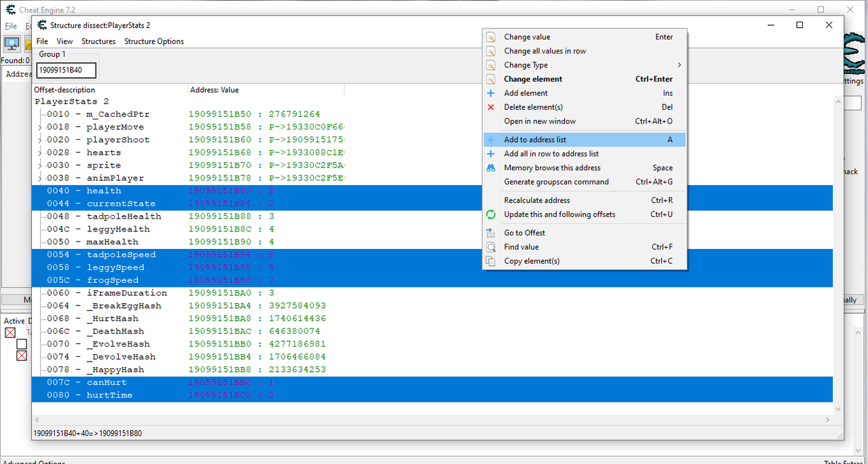Image resolution: width=868 pixels, height=464 pixels.
Task: Toggle the empty Active checkbox in address list
Action: 22,344
